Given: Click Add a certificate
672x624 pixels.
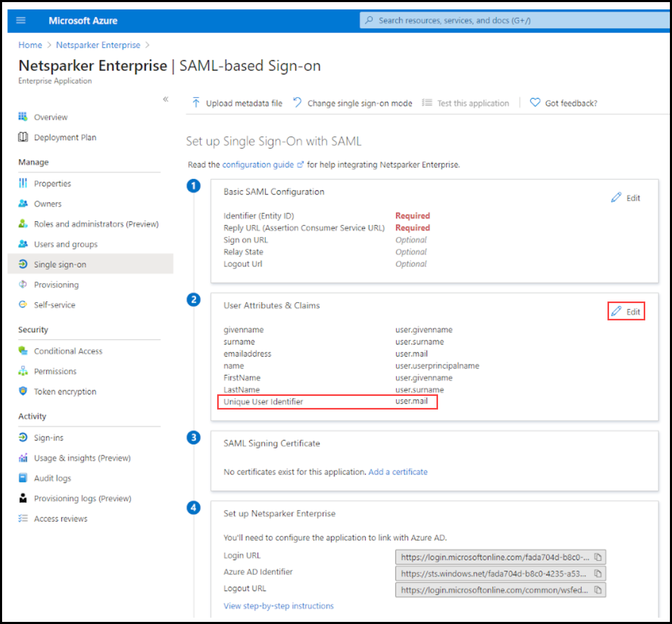Looking at the screenshot, I should coord(398,471).
